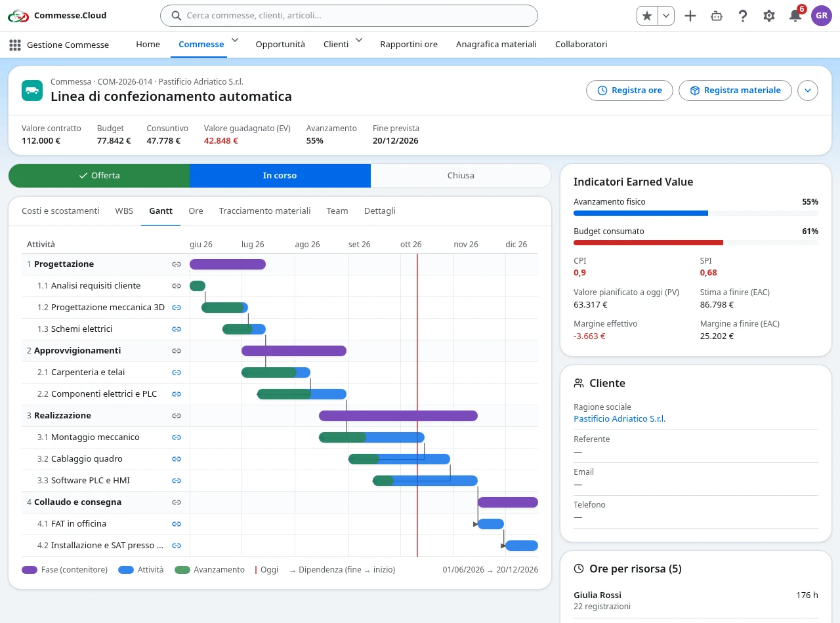
Task: Open the WBS tab
Action: (x=124, y=211)
